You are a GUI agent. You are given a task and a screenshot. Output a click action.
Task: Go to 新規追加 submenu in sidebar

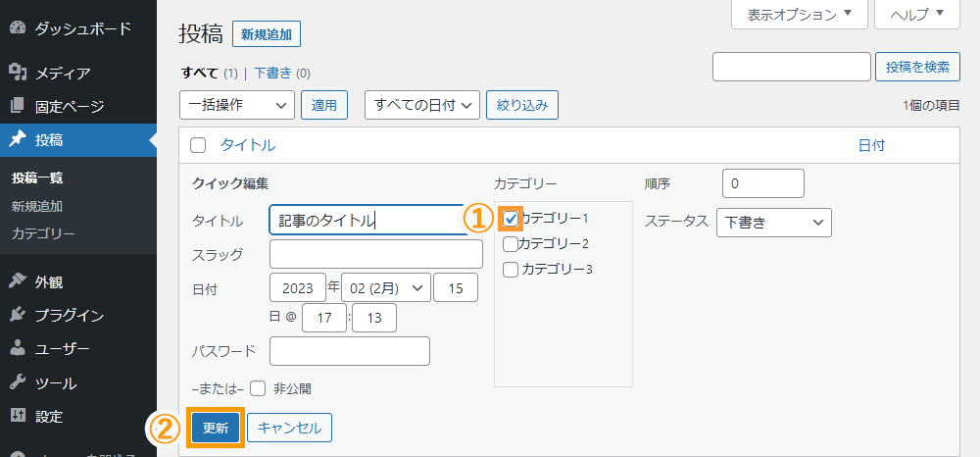[37, 206]
